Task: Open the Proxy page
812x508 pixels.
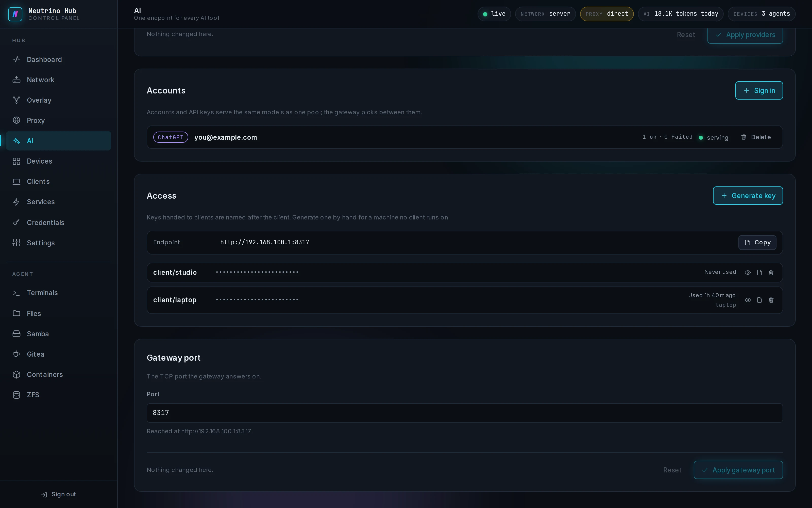Action: (x=58, y=120)
